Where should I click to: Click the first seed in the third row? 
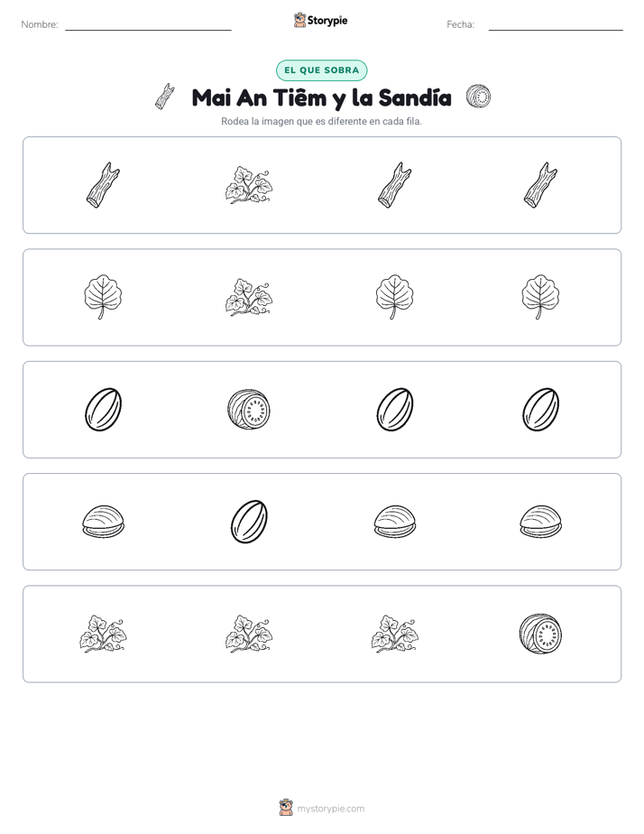tap(103, 410)
